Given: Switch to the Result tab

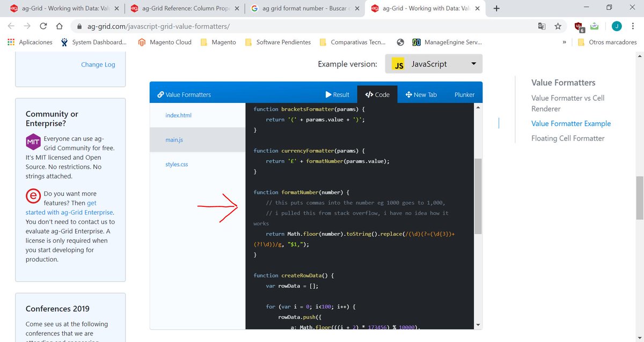Looking at the screenshot, I should pyautogui.click(x=337, y=94).
